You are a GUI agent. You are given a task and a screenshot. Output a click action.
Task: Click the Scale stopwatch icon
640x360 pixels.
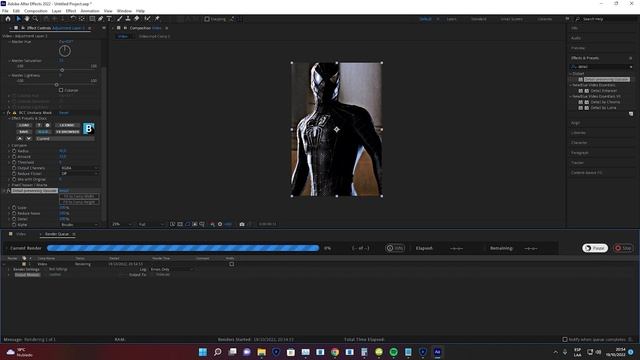(x=14, y=208)
